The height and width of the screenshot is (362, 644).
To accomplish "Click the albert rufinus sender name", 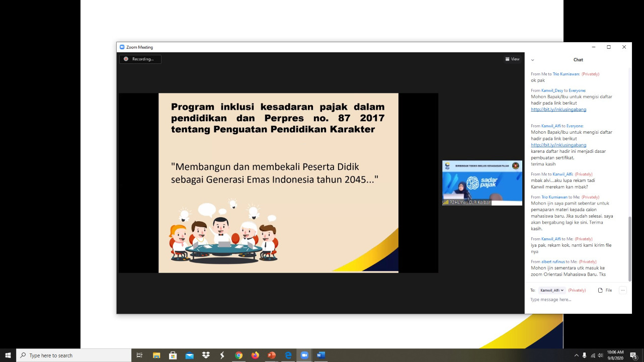I will click(x=553, y=261).
